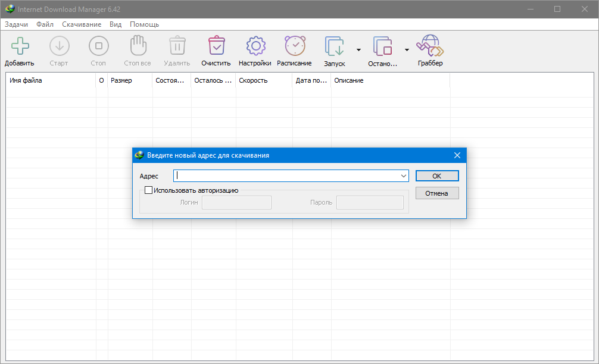
Task: Click the Остановить queue stop icon
Action: click(382, 46)
